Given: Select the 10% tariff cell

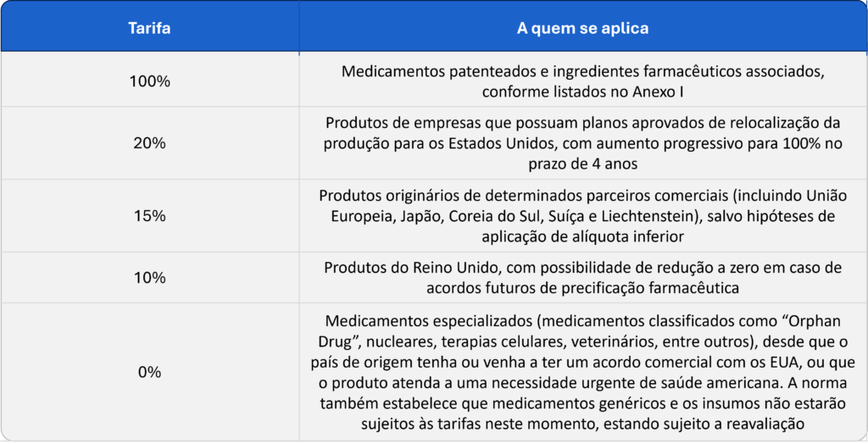Looking at the screenshot, I should 149,277.
